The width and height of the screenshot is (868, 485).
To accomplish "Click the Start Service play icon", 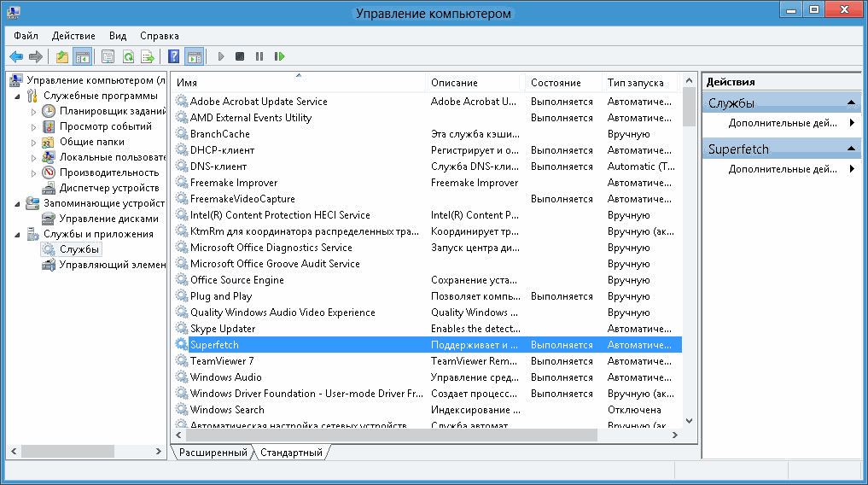I will click(x=221, y=56).
